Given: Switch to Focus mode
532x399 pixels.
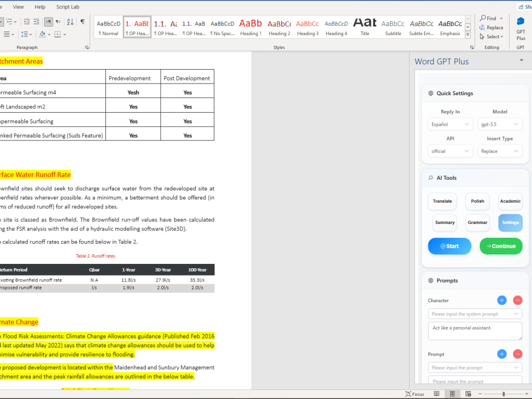Looking at the screenshot, I should coord(414,394).
